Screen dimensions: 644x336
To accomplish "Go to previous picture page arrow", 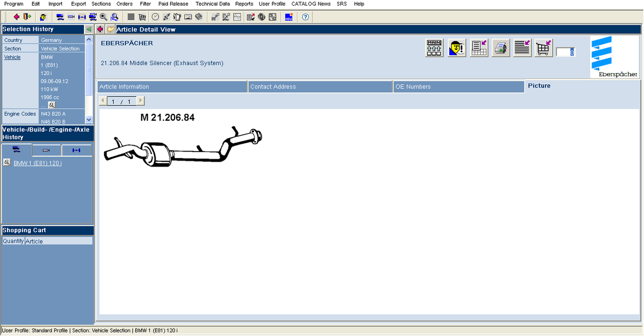I will [x=103, y=101].
